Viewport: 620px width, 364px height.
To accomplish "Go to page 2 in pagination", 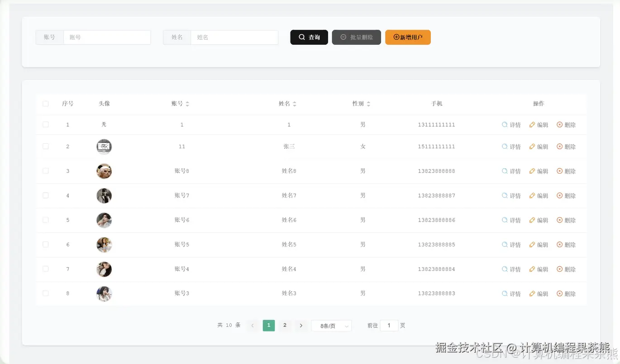I will tap(285, 325).
